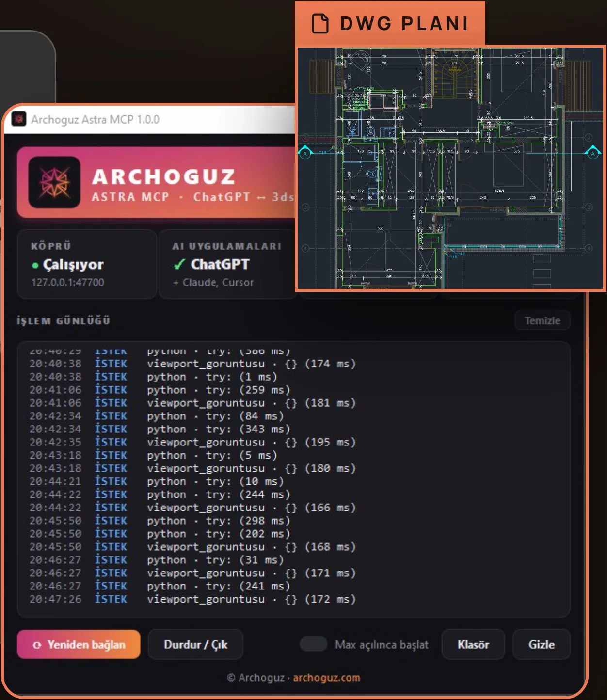Image resolution: width=607 pixels, height=700 pixels.
Task: Select log row 20:44:21 python try (10 ms)
Action: tap(157, 481)
